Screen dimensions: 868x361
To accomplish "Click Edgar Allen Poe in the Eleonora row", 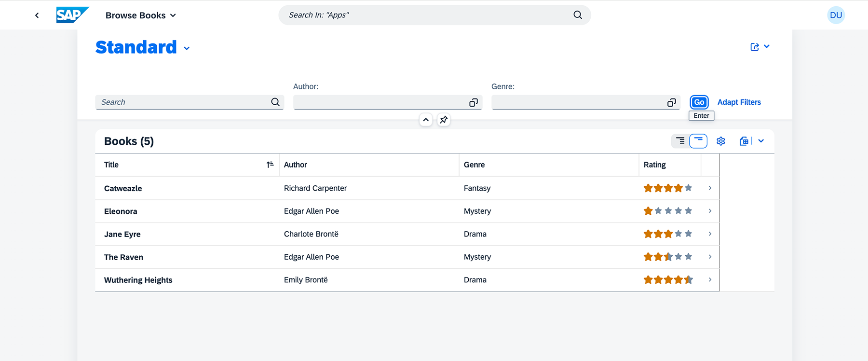I will tap(312, 211).
